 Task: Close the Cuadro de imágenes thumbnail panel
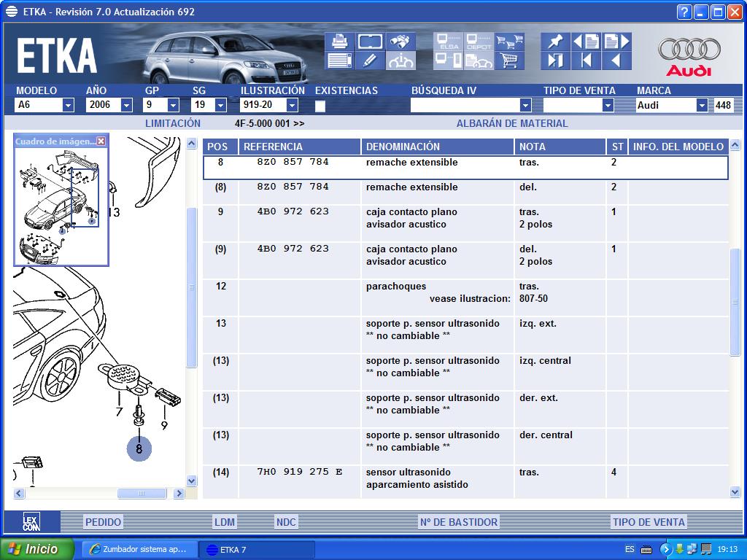point(101,141)
